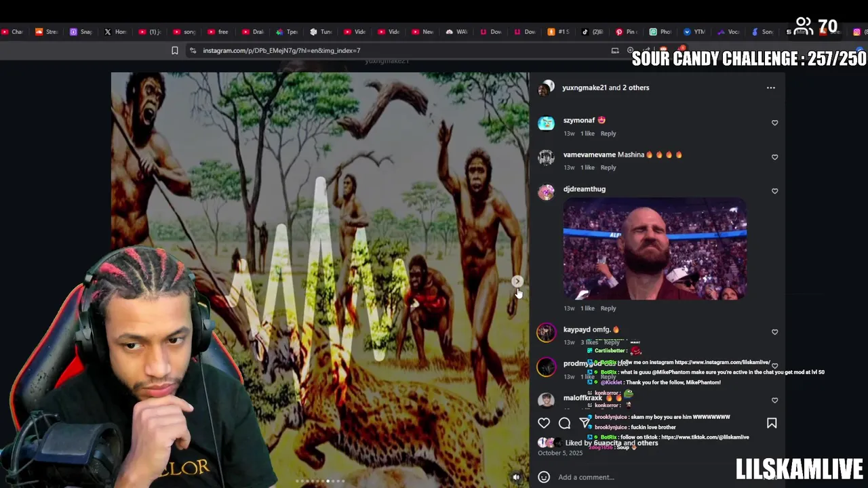This screenshot has width=868, height=488.
Task: Switch to the YouTube 'free' browser tab
Action: coord(218,32)
